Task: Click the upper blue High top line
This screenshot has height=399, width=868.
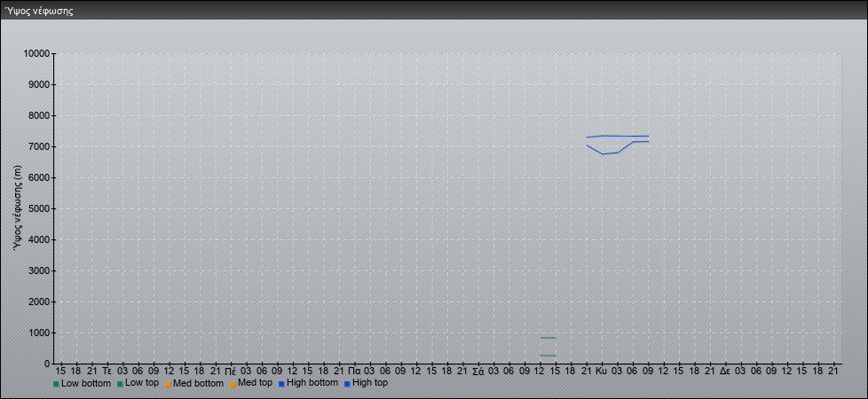Action: (617, 136)
